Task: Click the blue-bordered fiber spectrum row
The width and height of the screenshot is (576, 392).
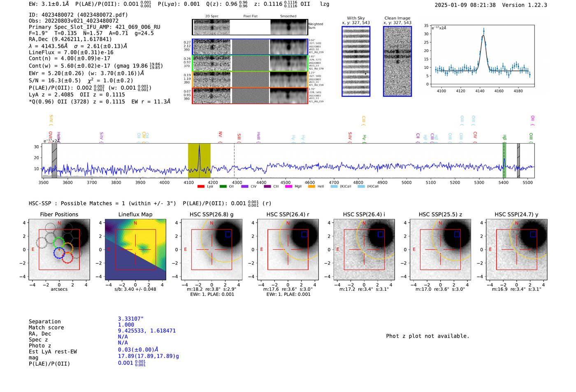Action: pyautogui.click(x=250, y=47)
